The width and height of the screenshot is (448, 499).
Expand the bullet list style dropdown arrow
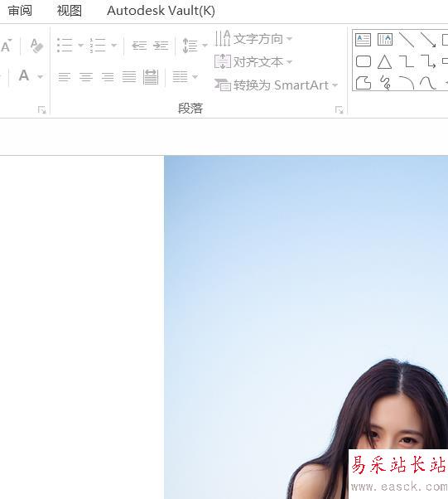pyautogui.click(x=81, y=46)
